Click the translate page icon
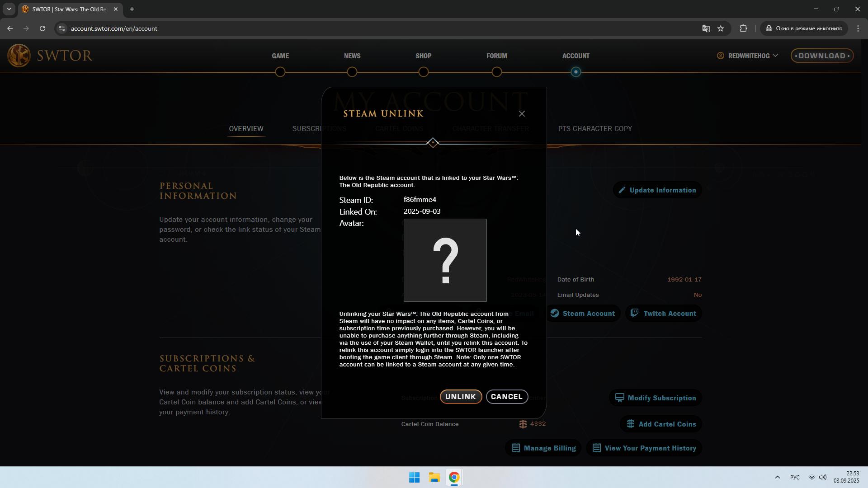The width and height of the screenshot is (868, 488). 706,28
